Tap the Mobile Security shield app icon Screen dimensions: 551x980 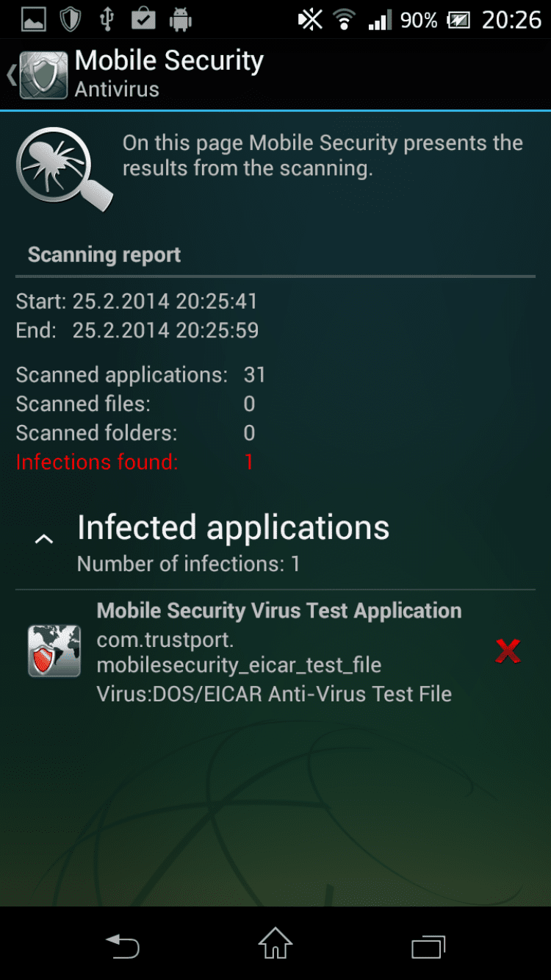44,74
